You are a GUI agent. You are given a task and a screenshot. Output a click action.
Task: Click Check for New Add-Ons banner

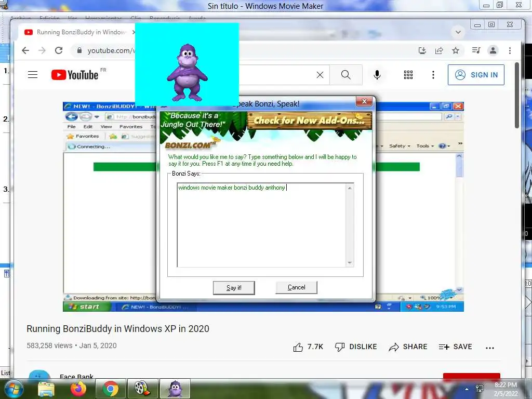point(310,121)
